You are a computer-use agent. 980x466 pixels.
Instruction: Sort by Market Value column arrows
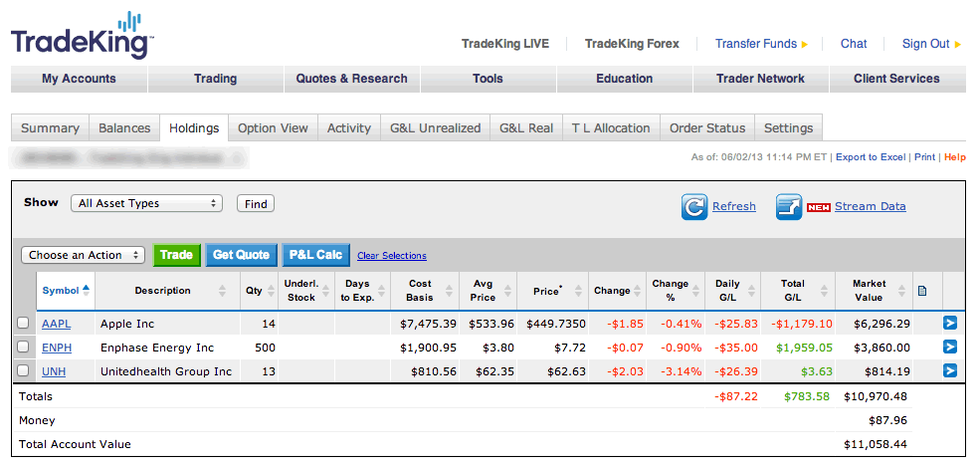[x=901, y=291]
